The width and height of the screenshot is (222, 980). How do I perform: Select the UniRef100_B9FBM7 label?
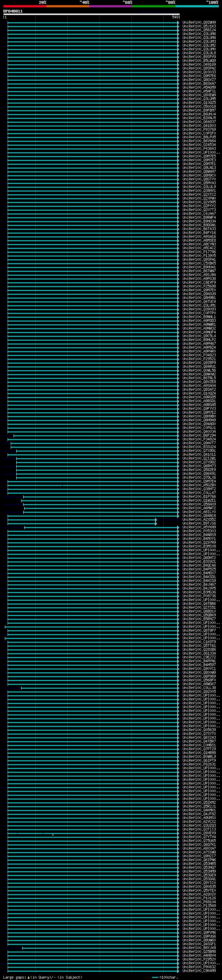[199, 110]
